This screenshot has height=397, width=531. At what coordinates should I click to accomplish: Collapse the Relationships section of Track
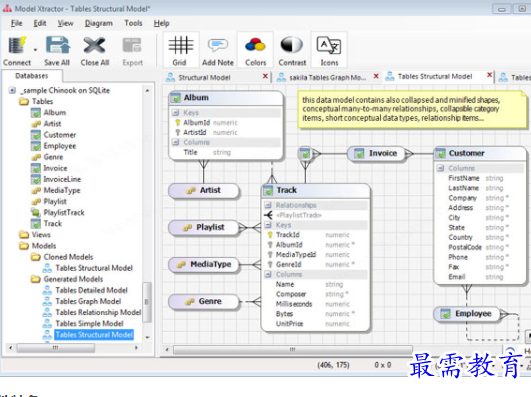pyautogui.click(x=268, y=205)
